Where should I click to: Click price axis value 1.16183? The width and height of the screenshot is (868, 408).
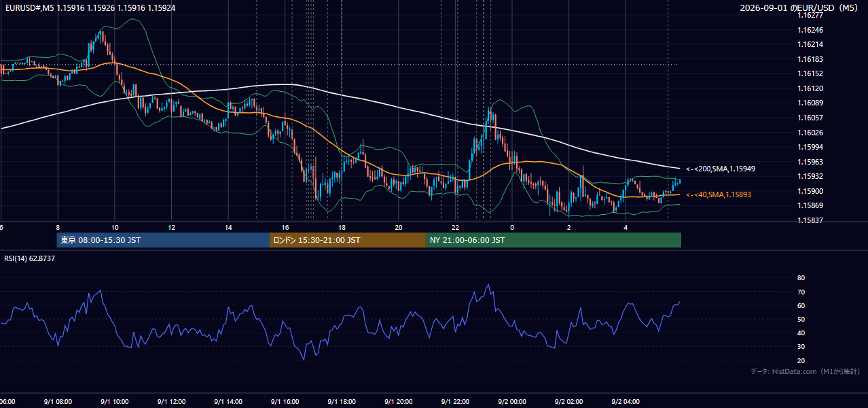(810, 59)
